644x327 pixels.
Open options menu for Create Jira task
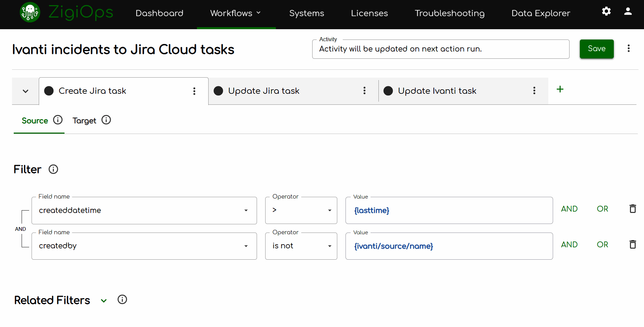[x=194, y=91]
